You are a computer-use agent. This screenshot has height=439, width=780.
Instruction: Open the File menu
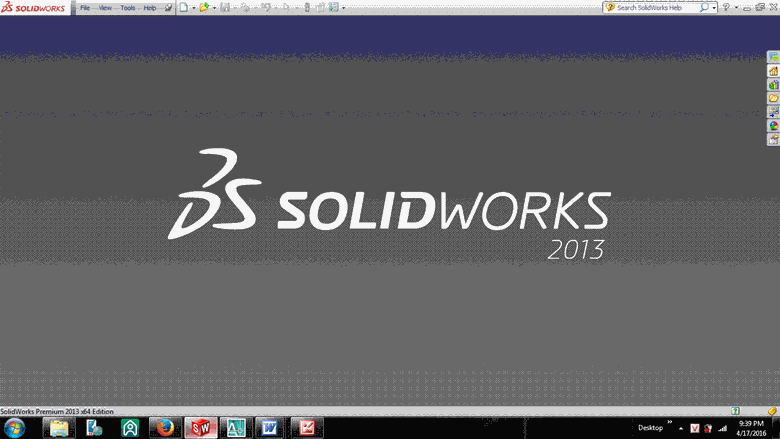(x=85, y=8)
